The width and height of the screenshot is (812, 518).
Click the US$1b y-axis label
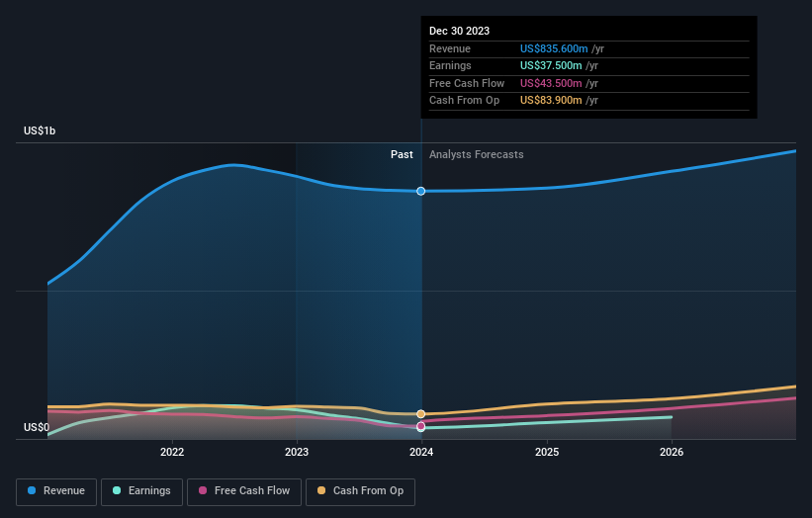(40, 130)
